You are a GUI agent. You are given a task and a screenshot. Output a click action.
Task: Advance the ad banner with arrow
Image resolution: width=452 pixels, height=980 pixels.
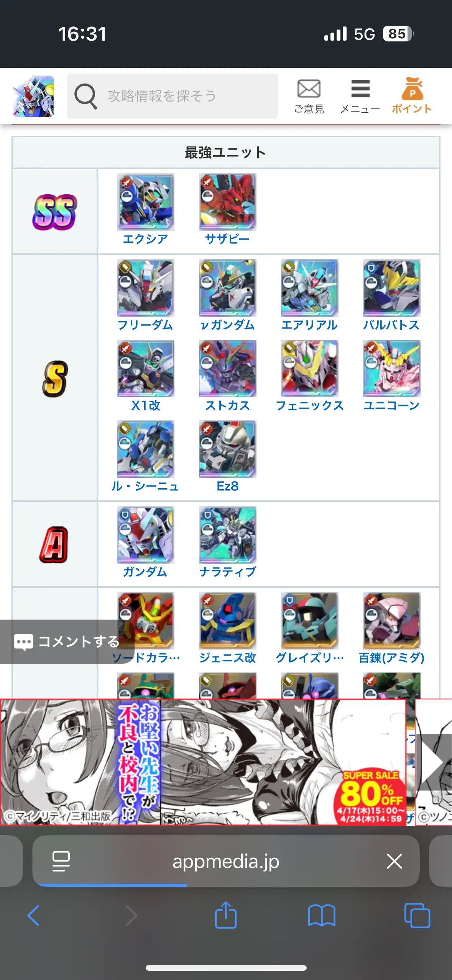click(x=433, y=762)
